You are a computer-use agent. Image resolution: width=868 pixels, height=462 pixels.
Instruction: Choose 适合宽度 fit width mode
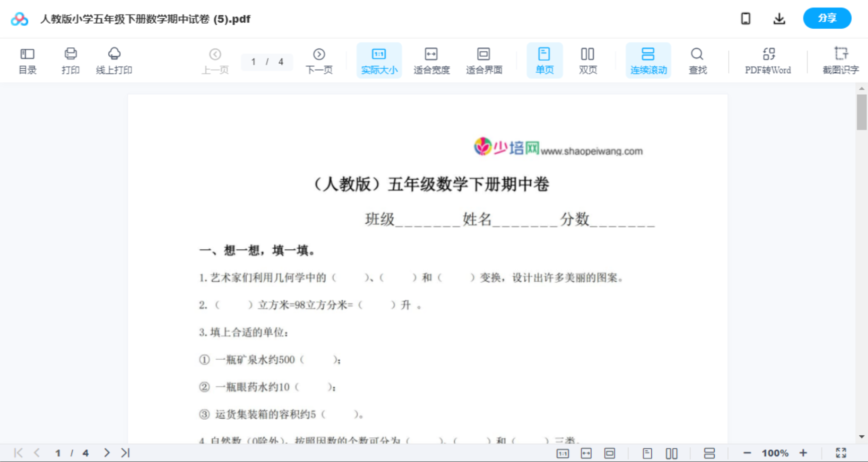(431, 60)
